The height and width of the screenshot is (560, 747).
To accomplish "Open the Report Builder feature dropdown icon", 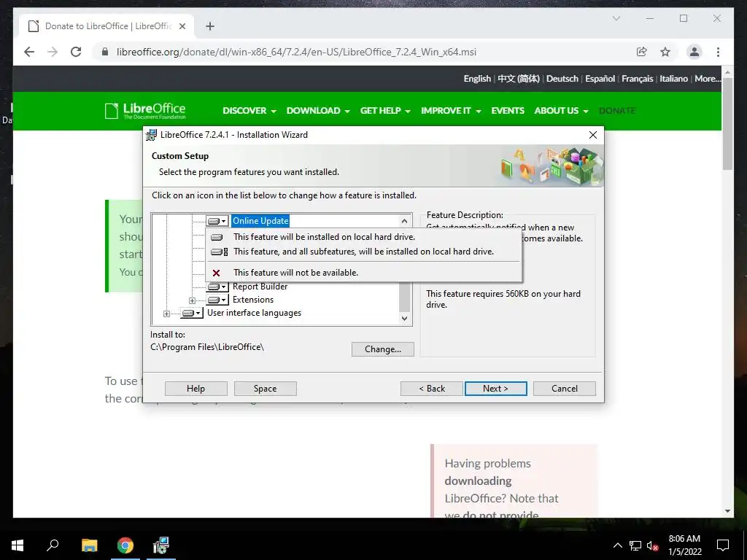I will tap(217, 287).
